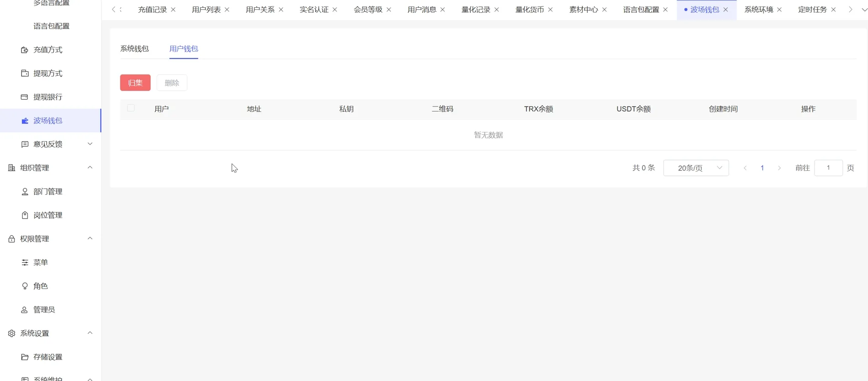Viewport: 868px width, 381px height.
Task: Click the 提现银行 card icon
Action: pos(25,97)
